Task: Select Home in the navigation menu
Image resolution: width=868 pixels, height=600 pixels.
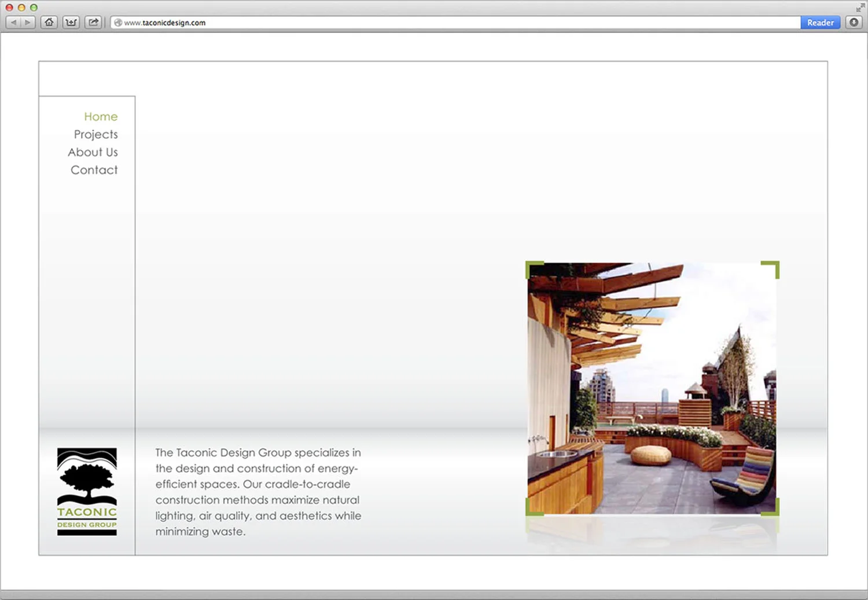Action: click(x=101, y=116)
